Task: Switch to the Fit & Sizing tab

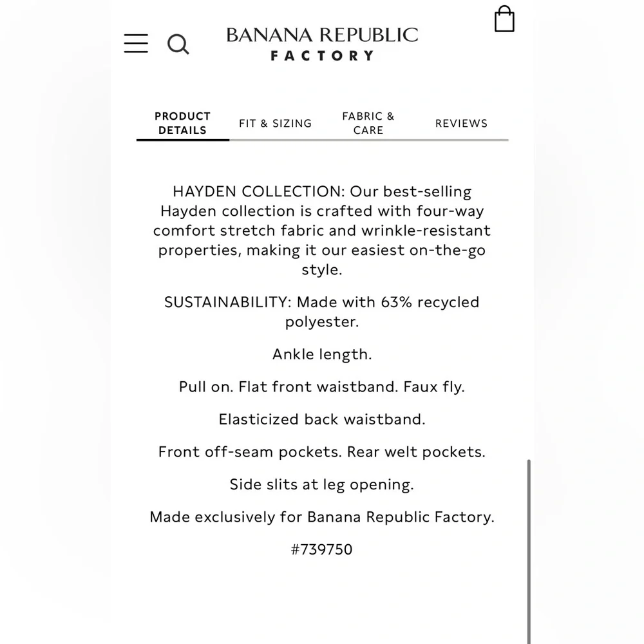Action: click(x=275, y=123)
